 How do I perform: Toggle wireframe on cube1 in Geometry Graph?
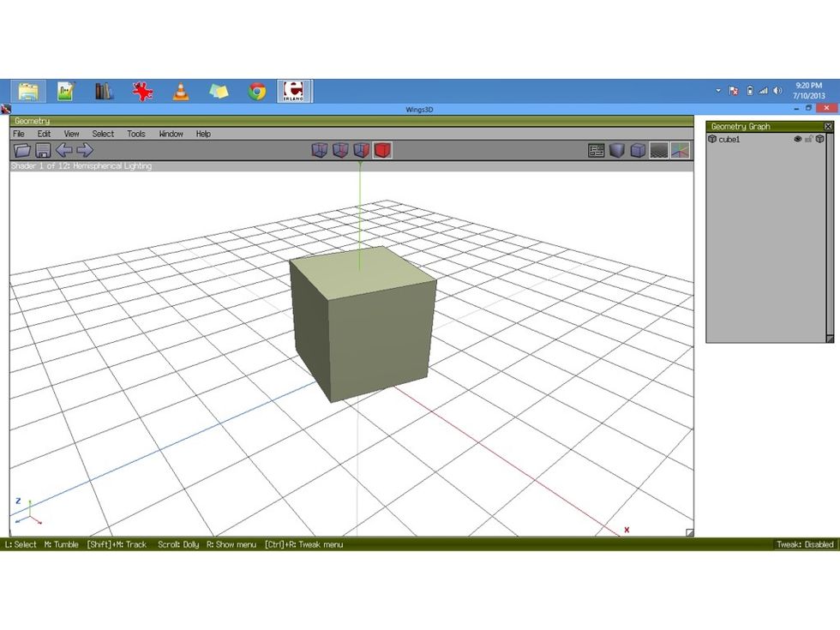(820, 138)
